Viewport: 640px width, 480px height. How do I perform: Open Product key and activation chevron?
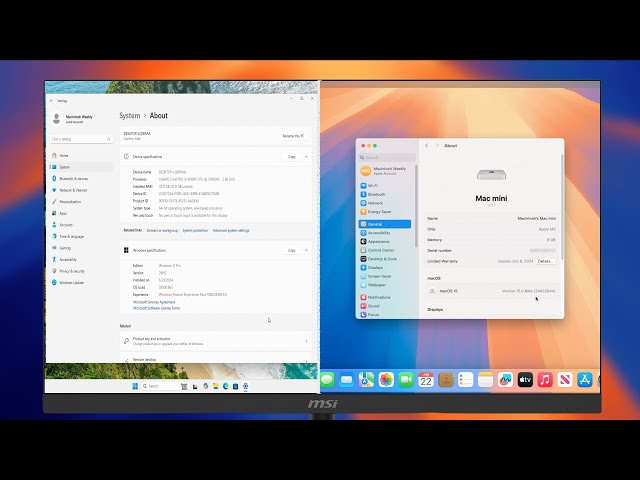tap(306, 341)
